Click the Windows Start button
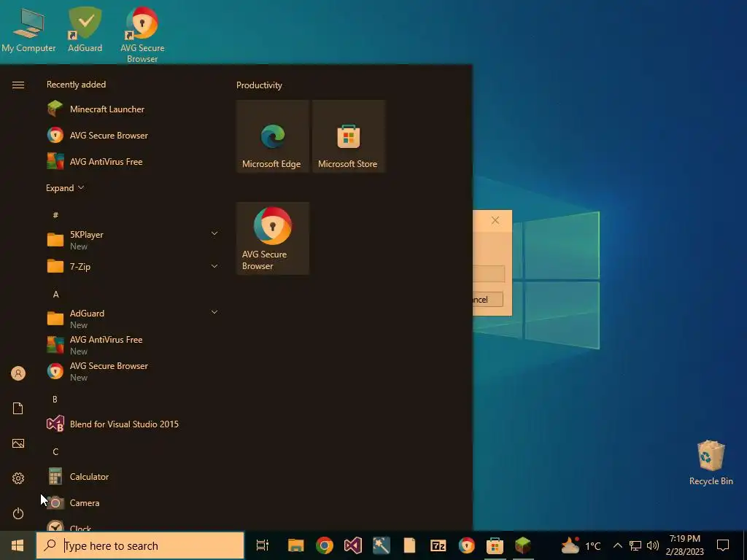 pyautogui.click(x=18, y=545)
